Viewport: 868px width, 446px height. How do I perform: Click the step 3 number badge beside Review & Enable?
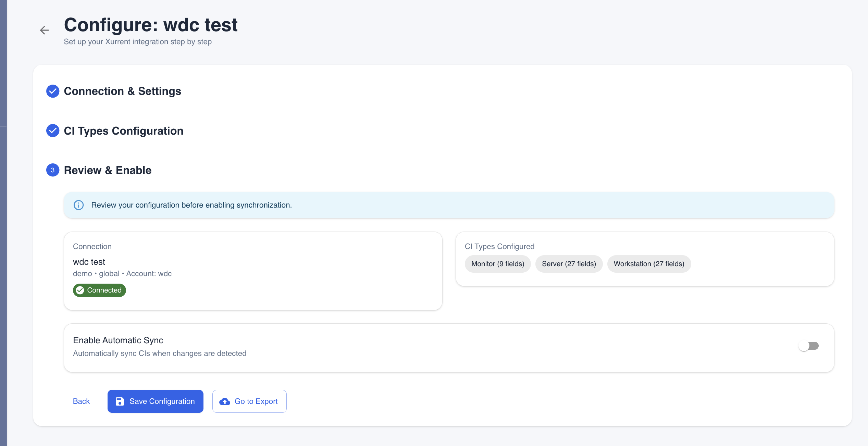pyautogui.click(x=52, y=170)
